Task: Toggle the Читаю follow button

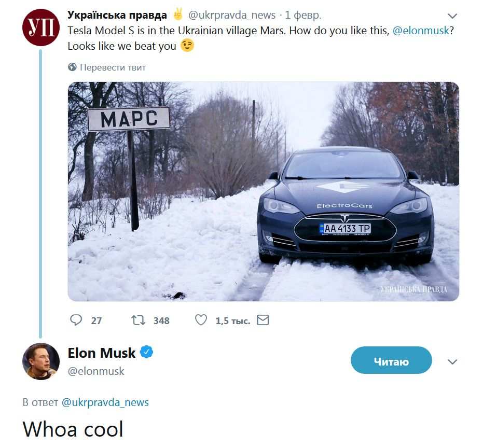Action: (391, 360)
